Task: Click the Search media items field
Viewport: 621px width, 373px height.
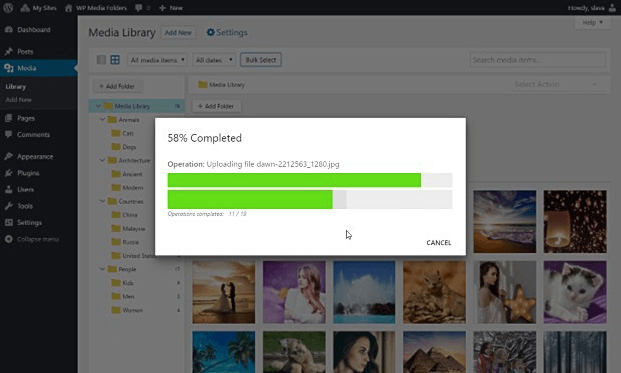Action: click(537, 60)
